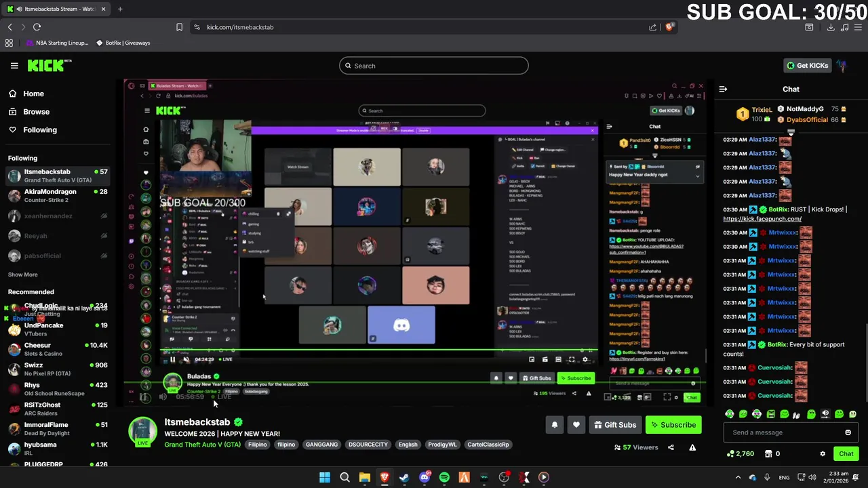Show hidden system tray icons chevron
868x488 pixels.
click(738, 477)
